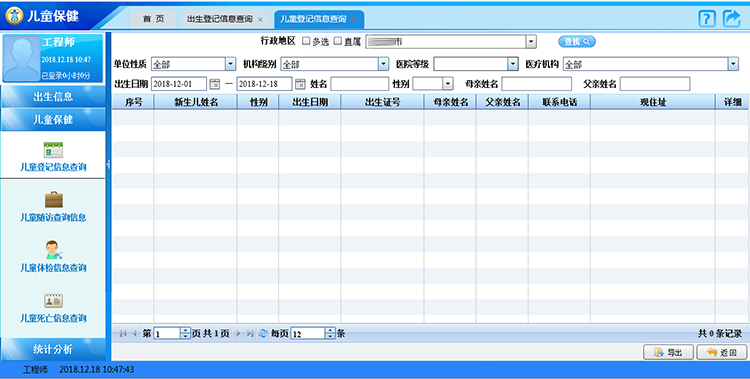Viewport: 750px width, 379px height.
Task: Collapse the left sidebar splitter handle
Action: (x=109, y=164)
